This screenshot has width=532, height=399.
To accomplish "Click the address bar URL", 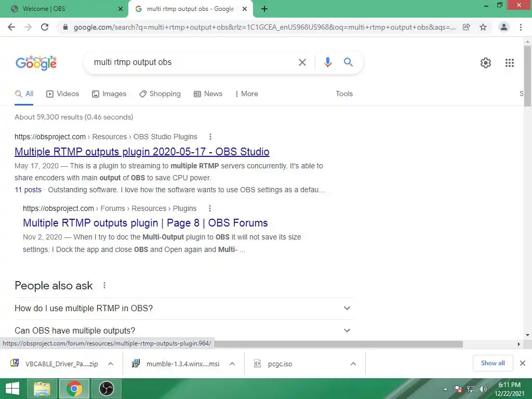I will tap(264, 27).
